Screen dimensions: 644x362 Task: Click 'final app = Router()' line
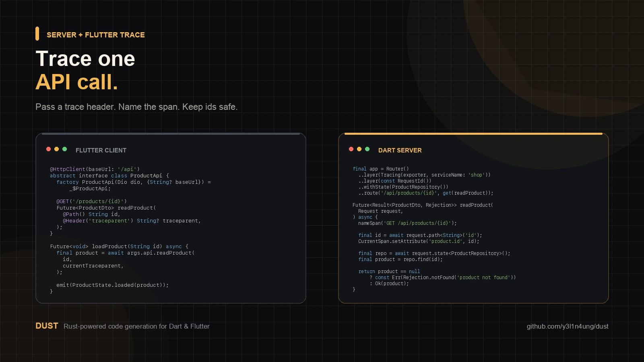[381, 169]
